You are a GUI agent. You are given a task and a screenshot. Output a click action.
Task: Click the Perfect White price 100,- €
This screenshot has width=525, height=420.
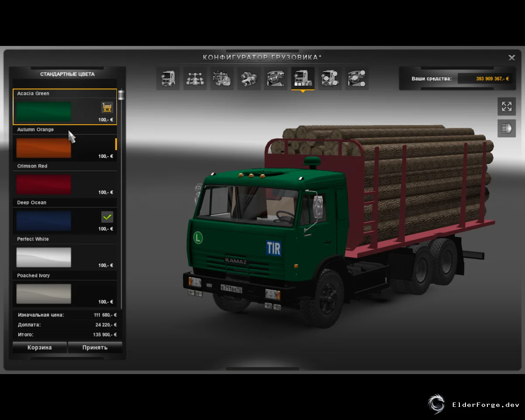(x=105, y=266)
